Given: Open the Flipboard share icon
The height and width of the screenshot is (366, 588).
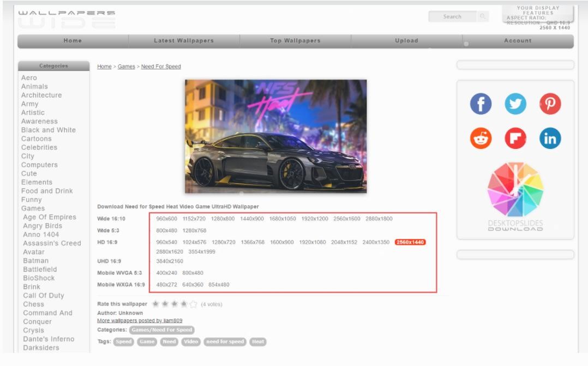Looking at the screenshot, I should coord(515,139).
